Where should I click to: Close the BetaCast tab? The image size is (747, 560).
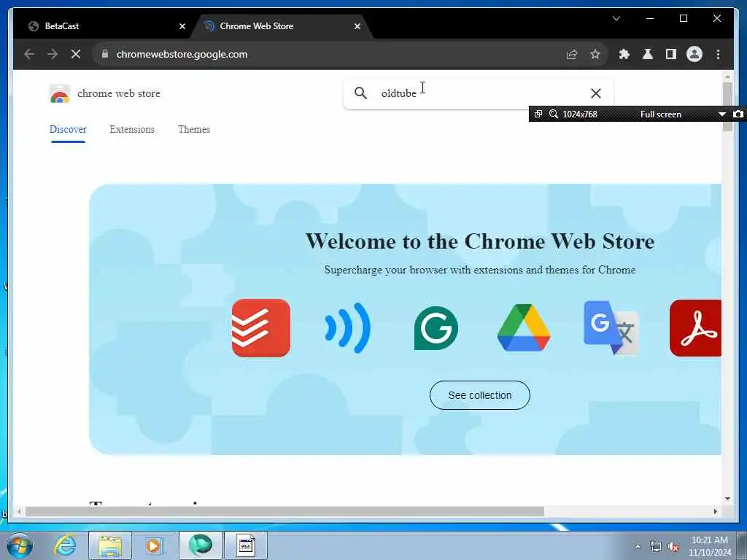point(182,26)
